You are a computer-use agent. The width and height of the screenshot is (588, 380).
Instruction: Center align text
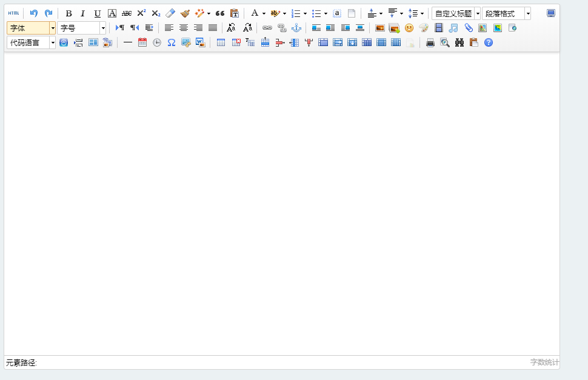[184, 28]
